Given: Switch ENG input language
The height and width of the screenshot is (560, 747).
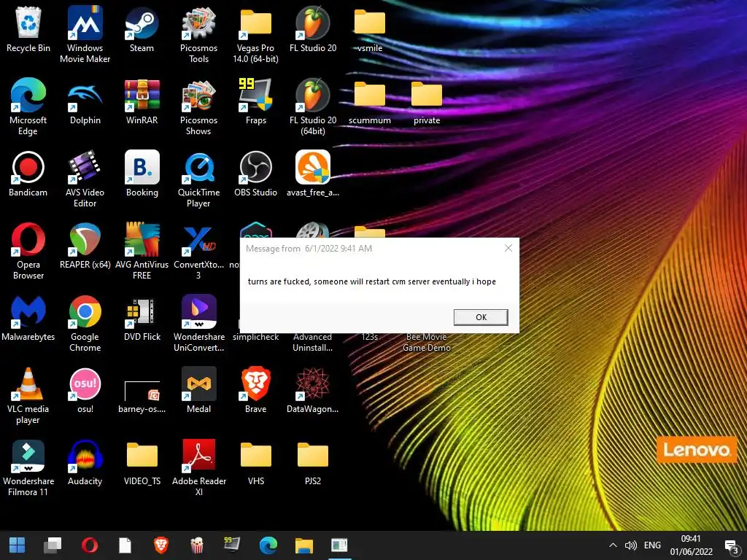Looking at the screenshot, I should tap(652, 545).
